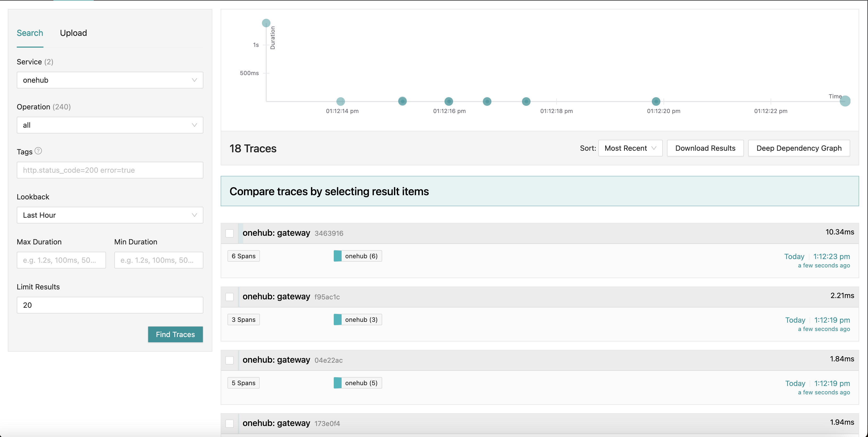The image size is (868, 437).
Task: Select the Search tab
Action: (30, 33)
